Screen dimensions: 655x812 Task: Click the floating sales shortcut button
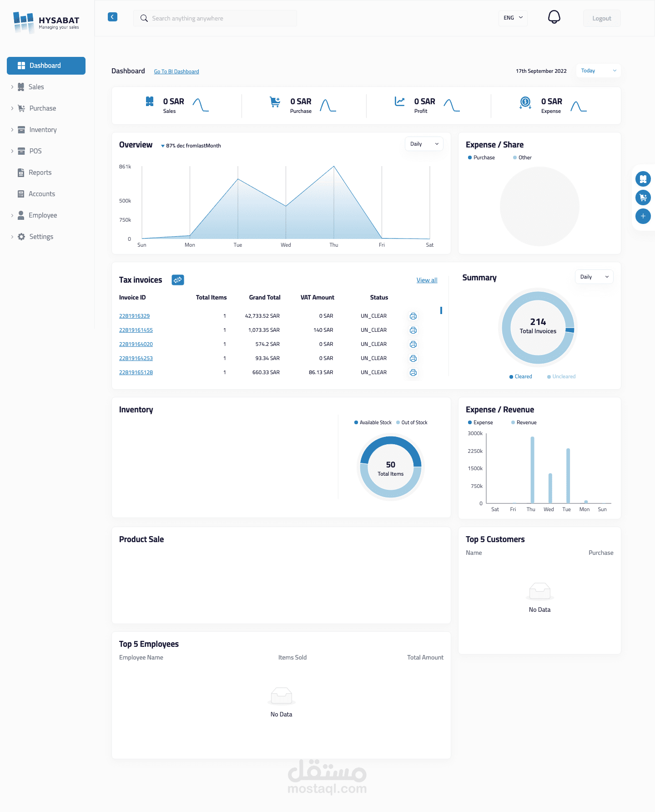coord(643,179)
